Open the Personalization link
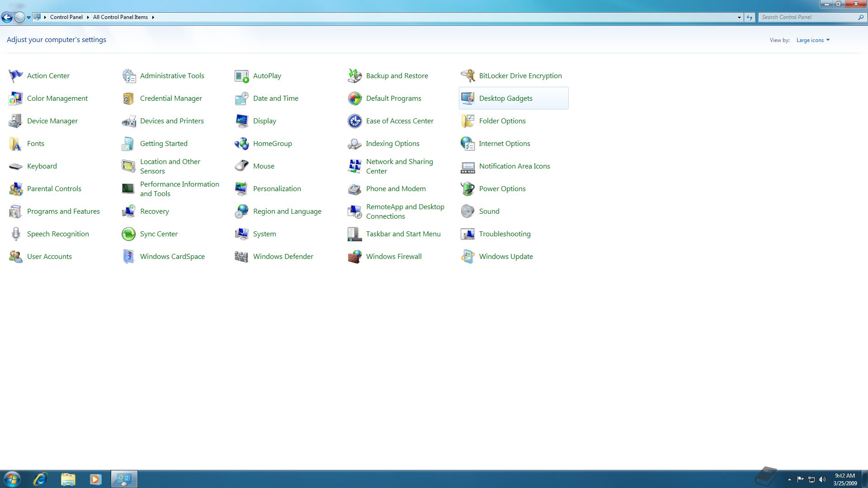The image size is (868, 488). pos(277,189)
